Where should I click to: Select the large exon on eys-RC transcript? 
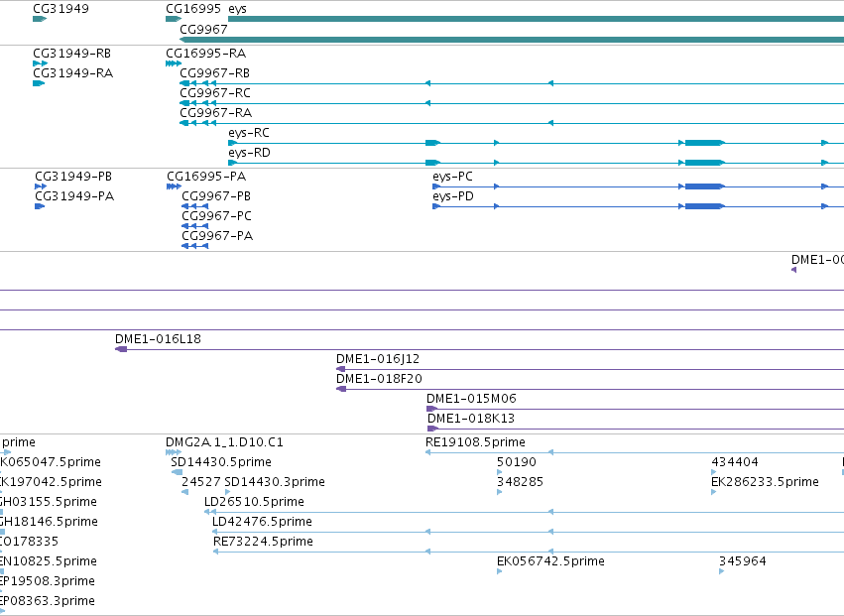pos(704,143)
